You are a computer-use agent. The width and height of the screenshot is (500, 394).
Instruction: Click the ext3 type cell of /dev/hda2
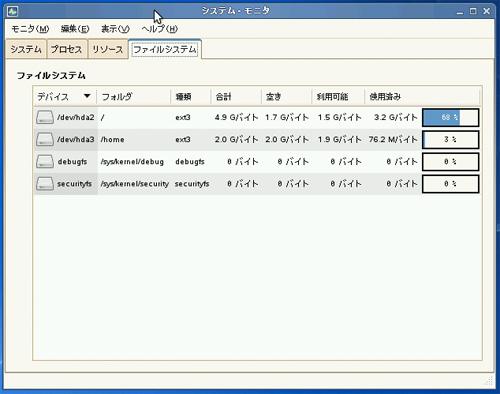coord(183,117)
